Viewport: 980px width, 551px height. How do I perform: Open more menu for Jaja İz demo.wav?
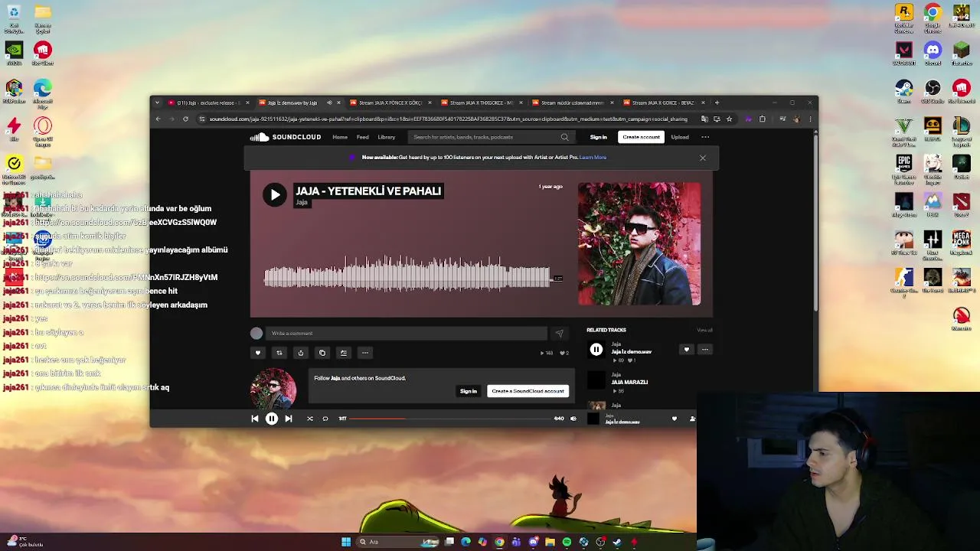coord(705,350)
